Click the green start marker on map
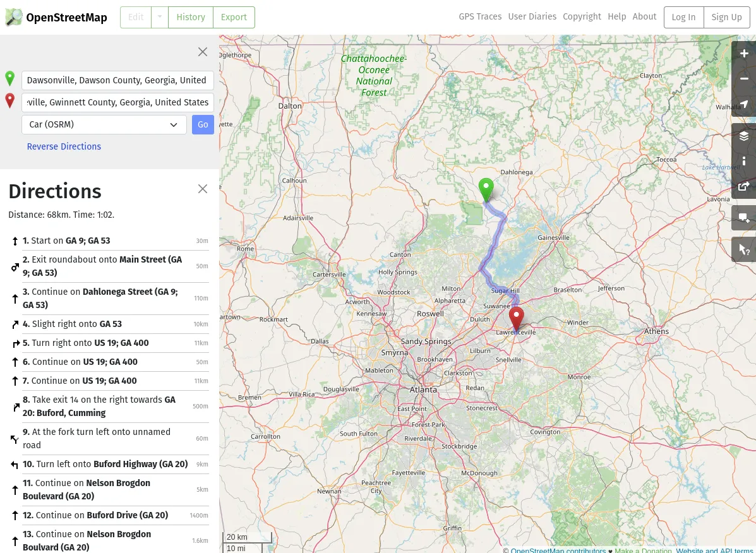 coord(486,189)
